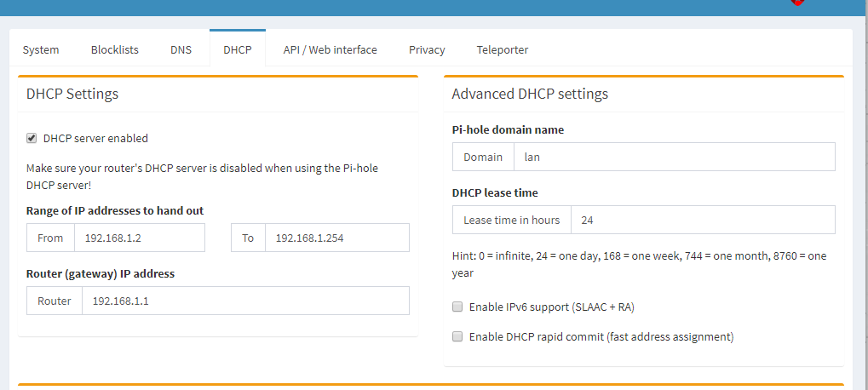Open API / Web interface tab
This screenshot has width=868, height=390.
tap(330, 49)
